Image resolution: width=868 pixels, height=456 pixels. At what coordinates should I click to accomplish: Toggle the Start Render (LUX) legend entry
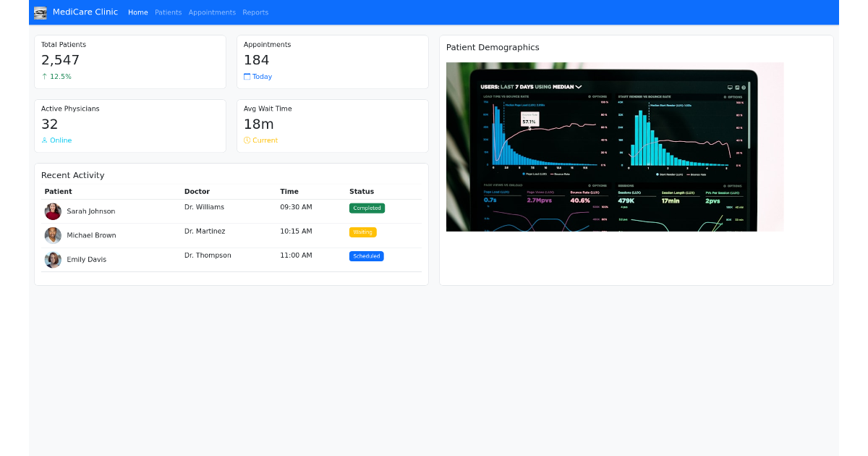[670, 174]
